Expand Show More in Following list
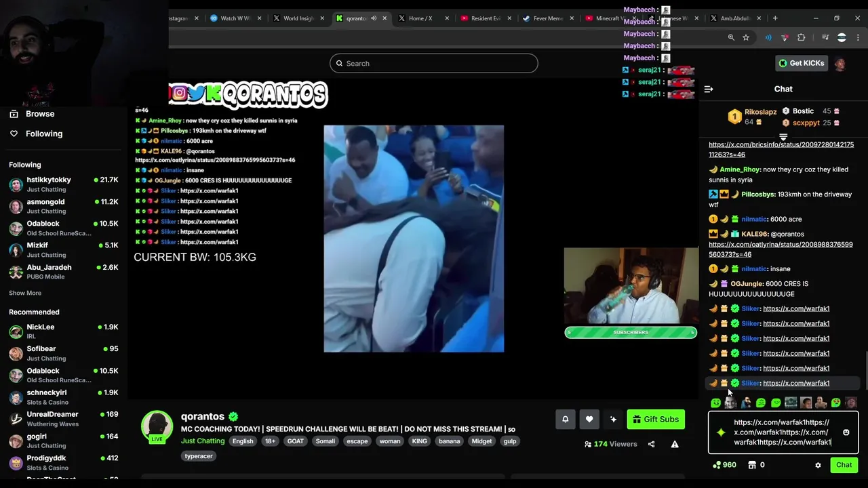This screenshot has width=868, height=488. [25, 293]
